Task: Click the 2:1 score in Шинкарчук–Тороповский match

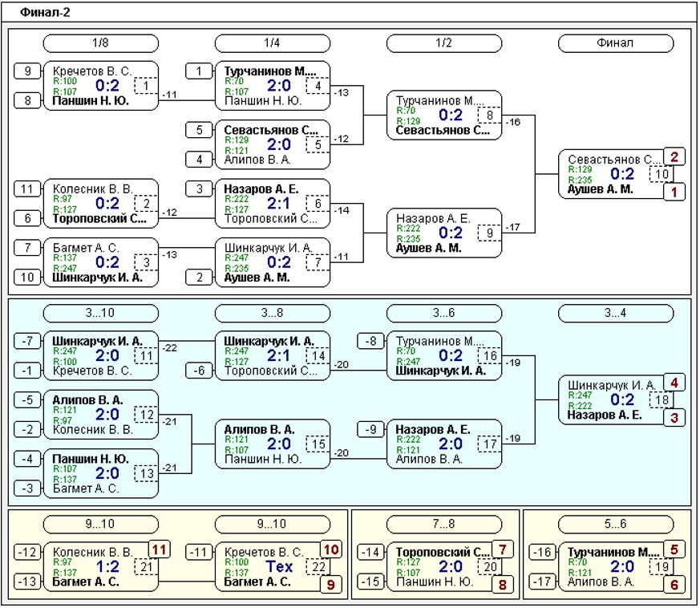Action: (x=279, y=355)
